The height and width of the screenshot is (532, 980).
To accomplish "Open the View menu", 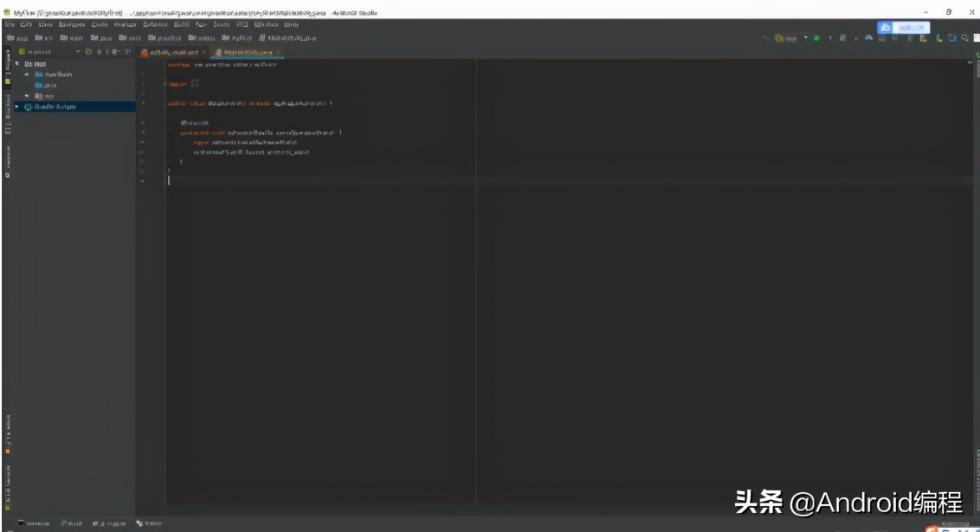I will [45, 24].
